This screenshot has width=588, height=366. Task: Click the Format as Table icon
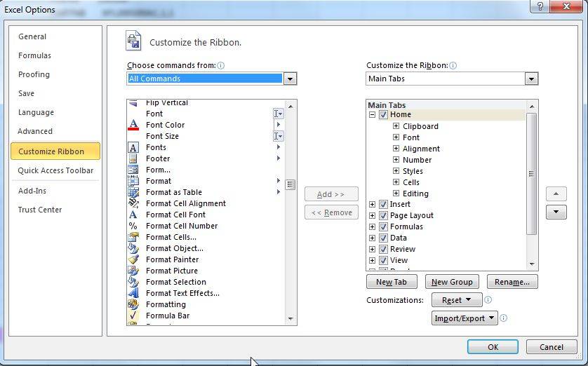click(133, 192)
